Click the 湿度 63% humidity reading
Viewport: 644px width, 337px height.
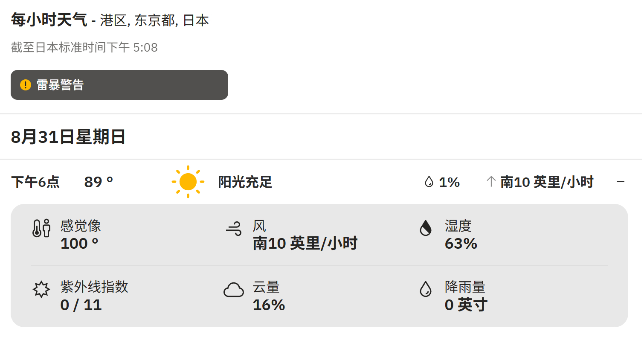461,235
